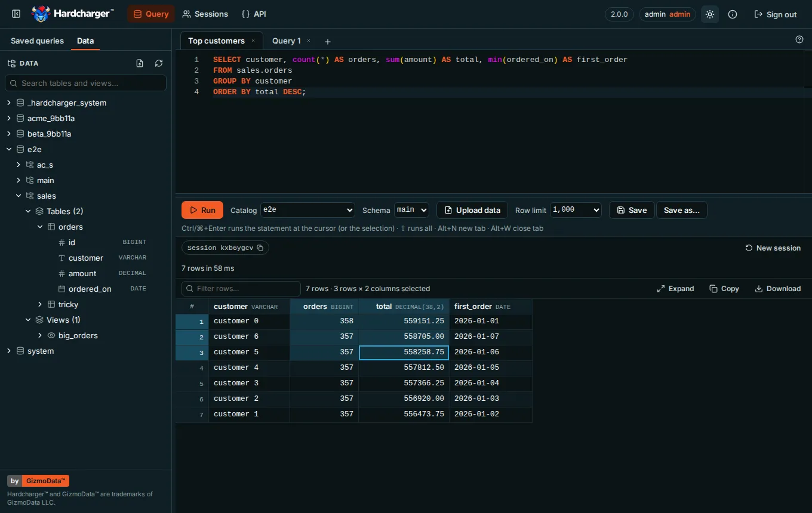Screen dimensions: 812x513
Task: Open the about info icon
Action: pyautogui.click(x=733, y=14)
